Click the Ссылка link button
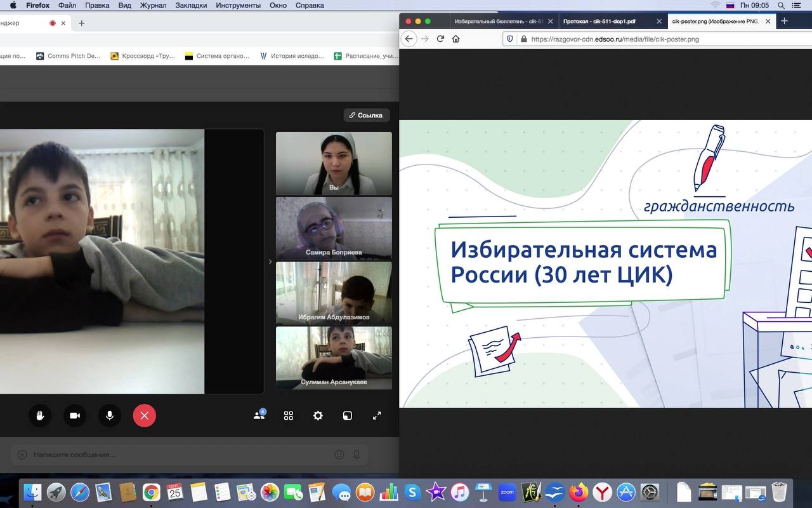Viewport: 812px width, 508px height. coord(367,115)
